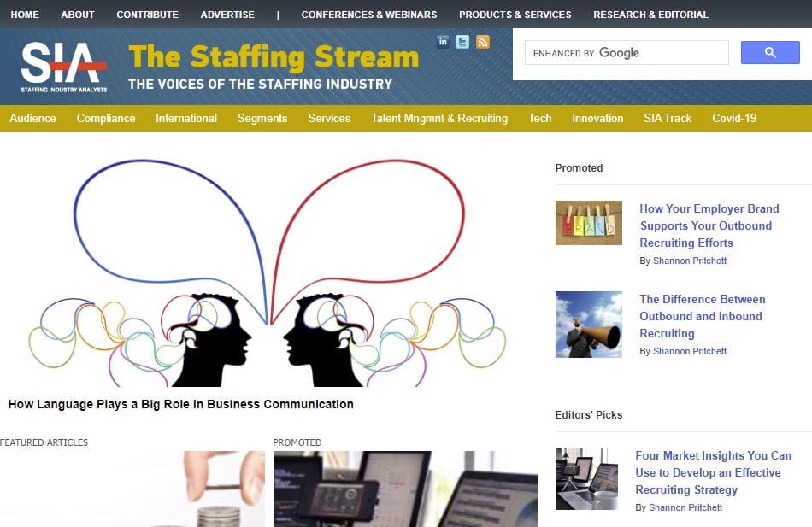
Task: Open the promoted tablet dashboard image
Action: click(406, 489)
